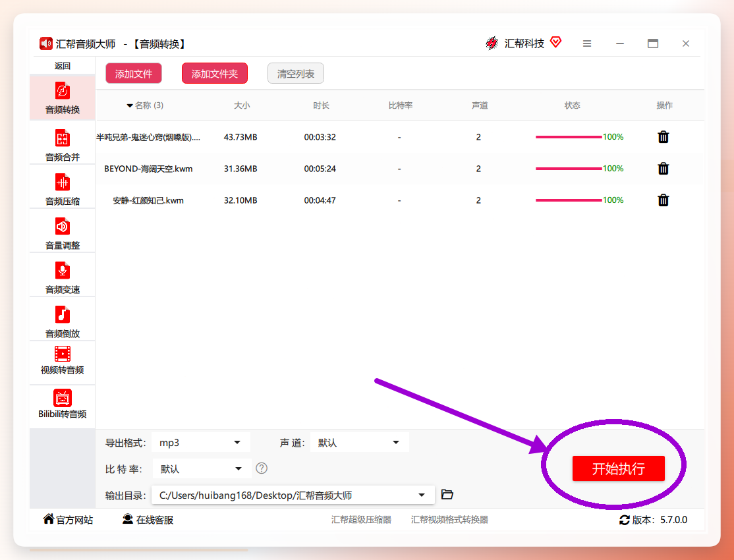
Task: Click the 大小 column header
Action: [242, 105]
